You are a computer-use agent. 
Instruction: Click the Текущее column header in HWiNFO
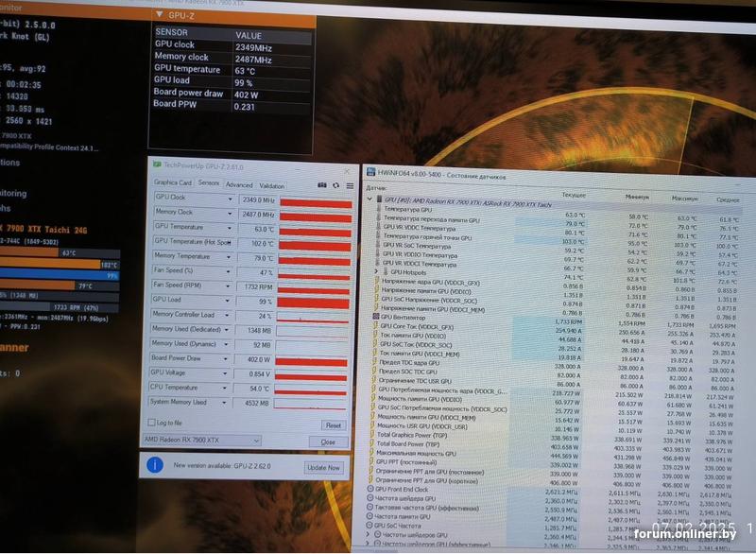coord(574,195)
